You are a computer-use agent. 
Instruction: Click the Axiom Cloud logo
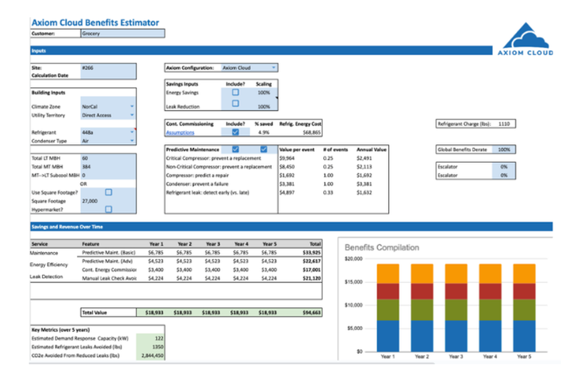[x=525, y=39]
